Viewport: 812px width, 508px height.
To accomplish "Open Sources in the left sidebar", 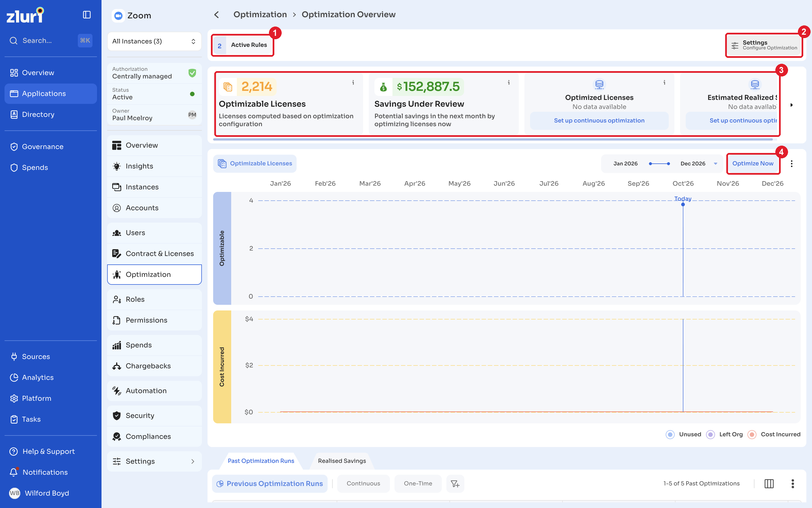I will [36, 356].
